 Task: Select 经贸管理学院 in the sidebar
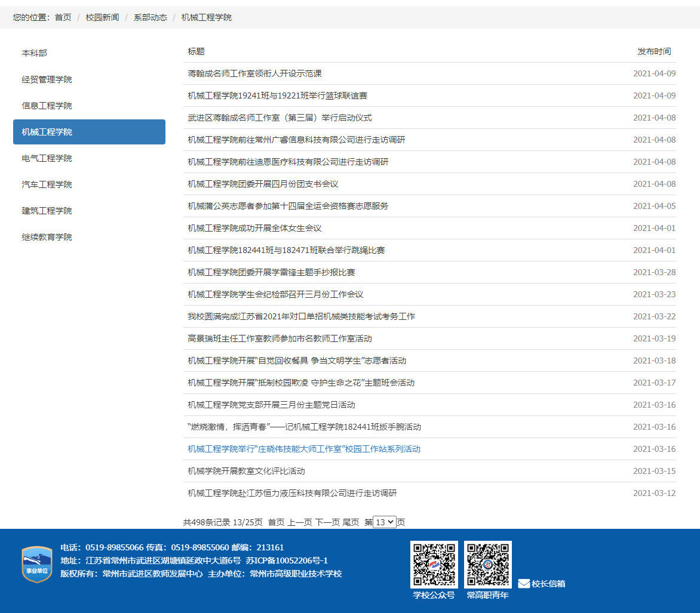(x=47, y=79)
